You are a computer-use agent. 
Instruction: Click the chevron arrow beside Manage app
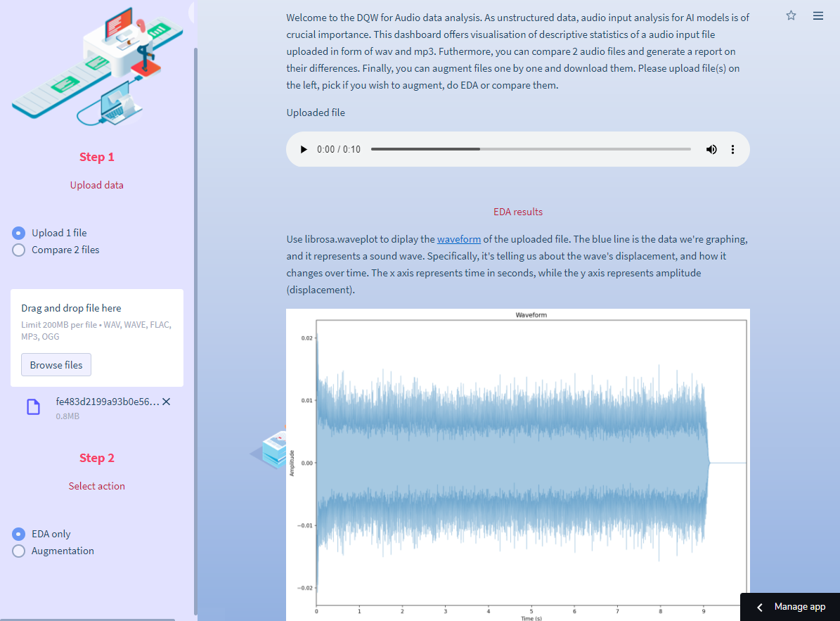click(760, 607)
